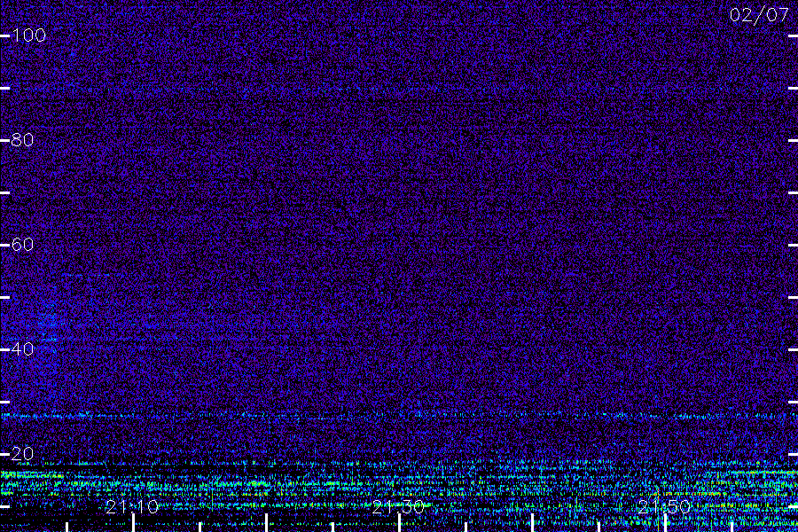Image resolution: width=798 pixels, height=532 pixels.
Task: Click the 21:50 time label
Action: (x=665, y=506)
